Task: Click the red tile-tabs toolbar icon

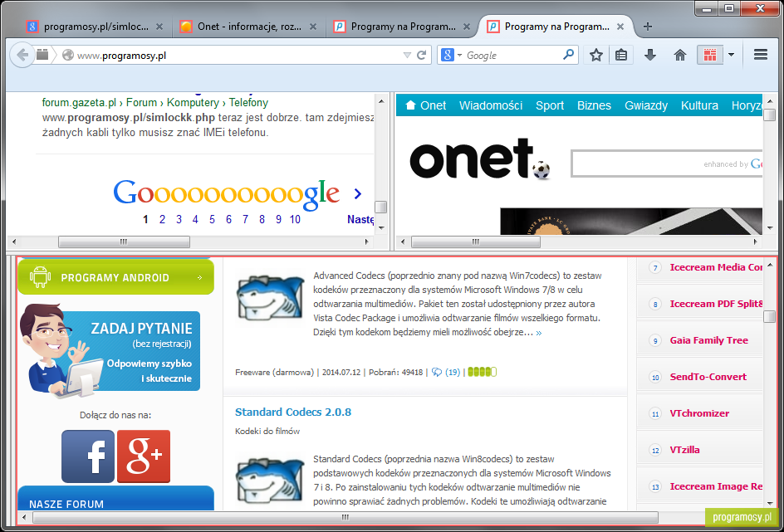Action: pos(710,55)
